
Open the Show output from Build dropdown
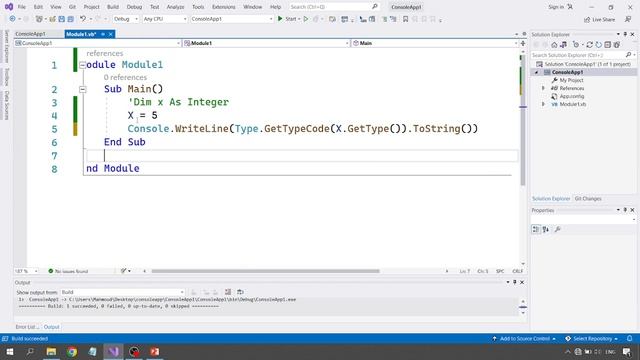pyautogui.click(x=122, y=292)
